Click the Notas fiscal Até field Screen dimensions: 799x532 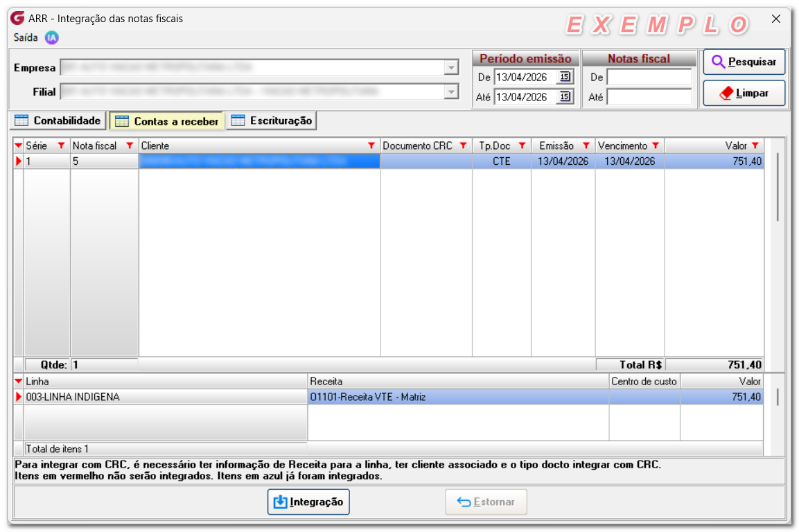click(650, 97)
